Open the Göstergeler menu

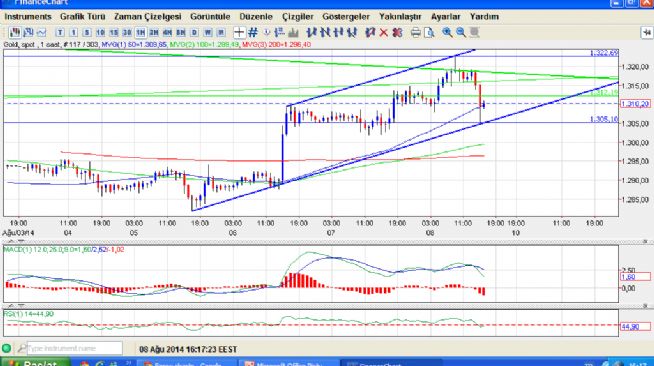[346, 17]
